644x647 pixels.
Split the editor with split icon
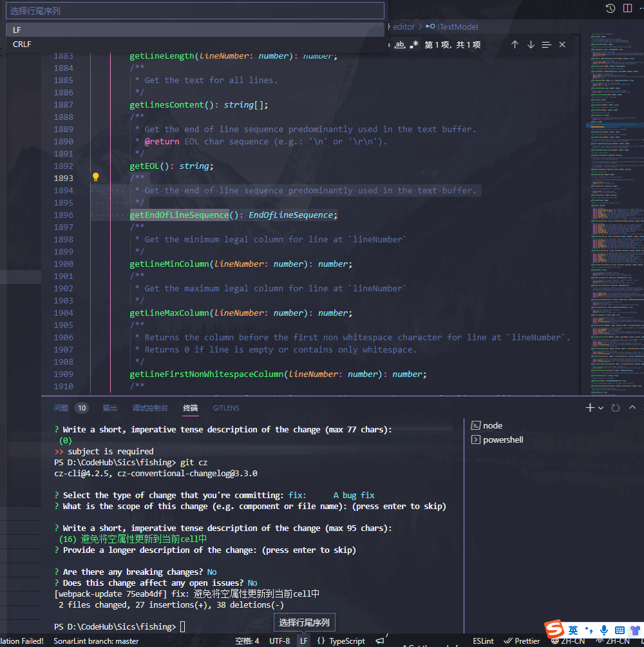click(x=627, y=8)
